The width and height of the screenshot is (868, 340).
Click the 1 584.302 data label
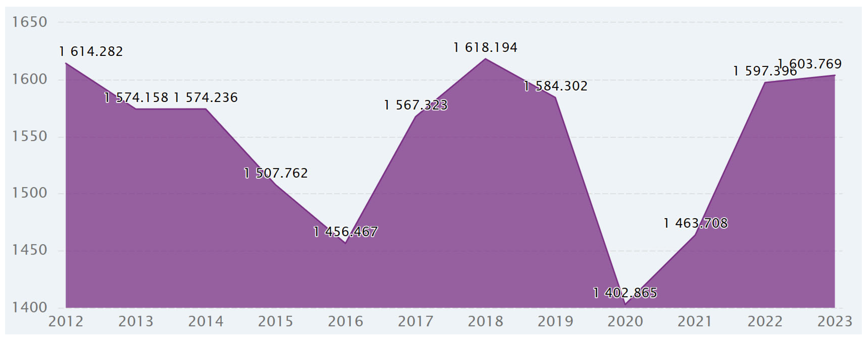555,86
